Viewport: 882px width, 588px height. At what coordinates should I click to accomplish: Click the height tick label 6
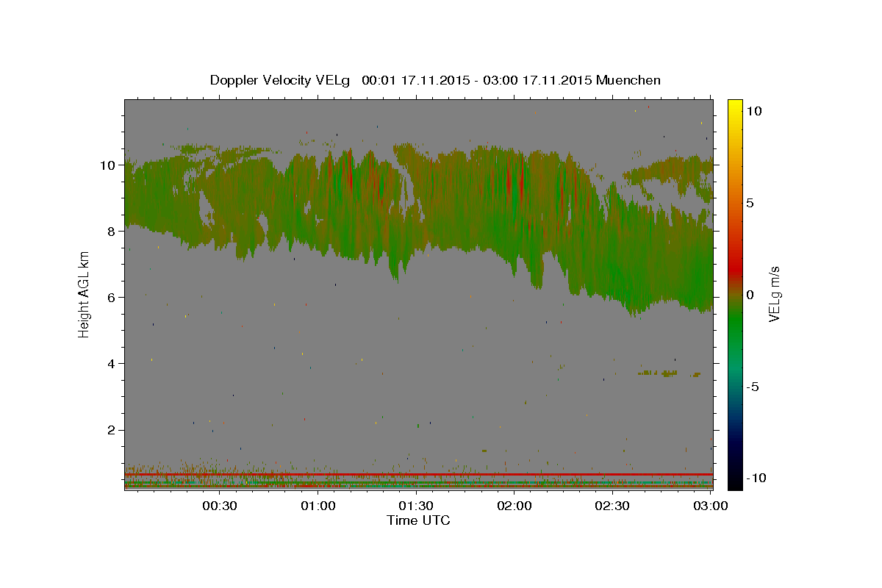pos(112,298)
